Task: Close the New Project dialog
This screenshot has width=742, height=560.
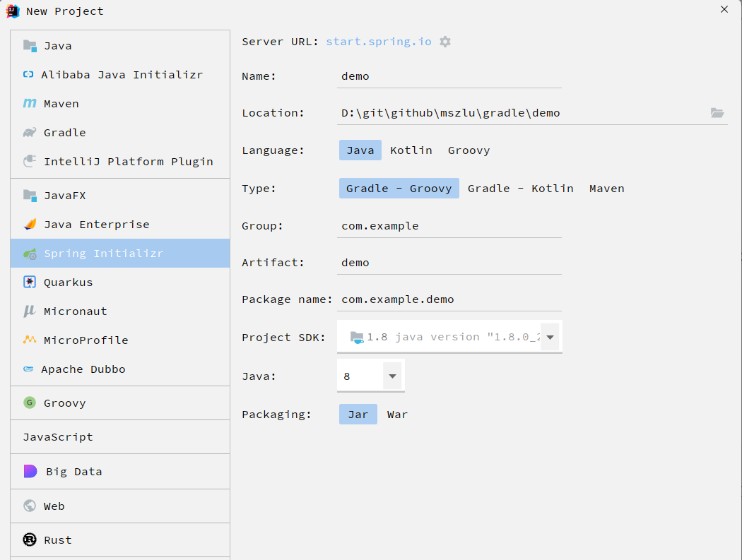Action: (x=724, y=9)
